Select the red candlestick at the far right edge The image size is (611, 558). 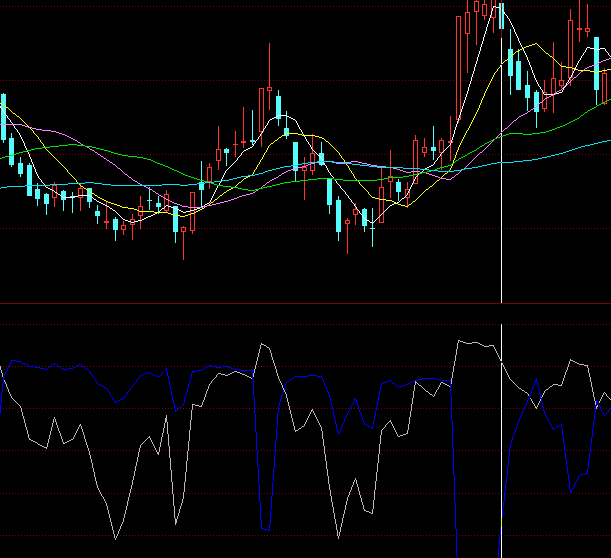point(606,87)
